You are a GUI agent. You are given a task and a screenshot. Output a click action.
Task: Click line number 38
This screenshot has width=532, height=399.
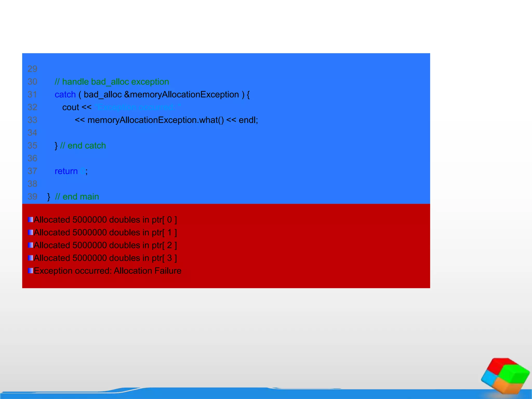pyautogui.click(x=32, y=184)
